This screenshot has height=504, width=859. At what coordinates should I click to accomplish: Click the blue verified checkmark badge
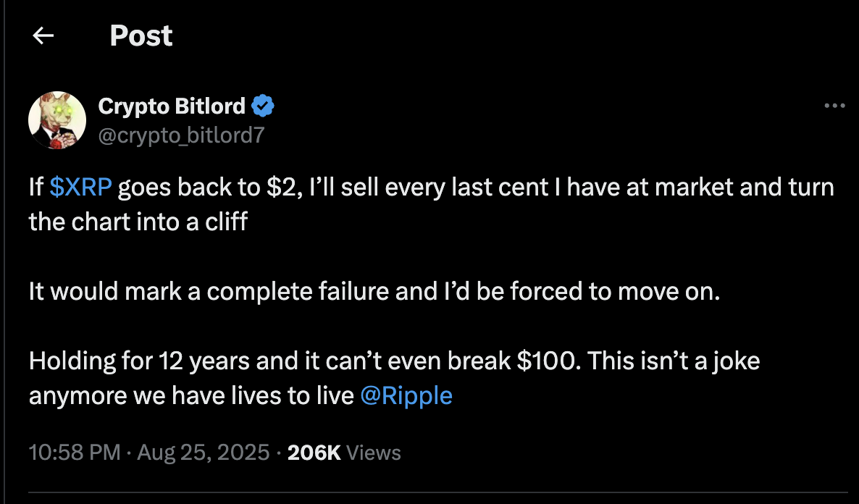pos(262,106)
